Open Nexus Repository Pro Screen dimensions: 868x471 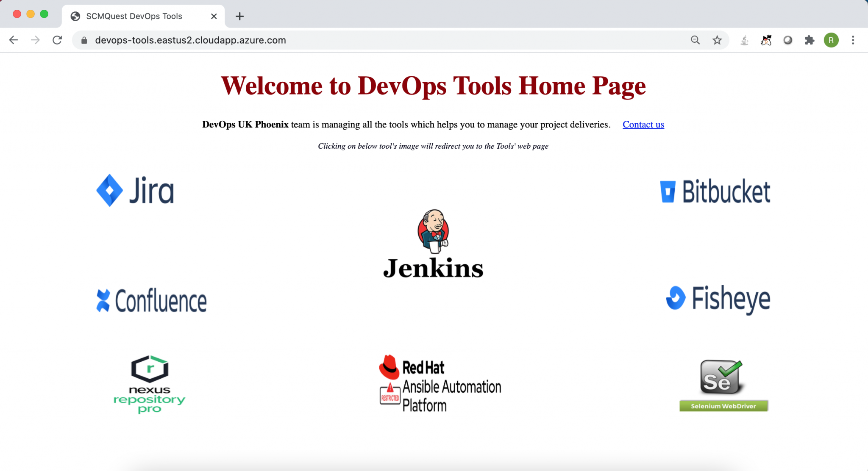149,384
